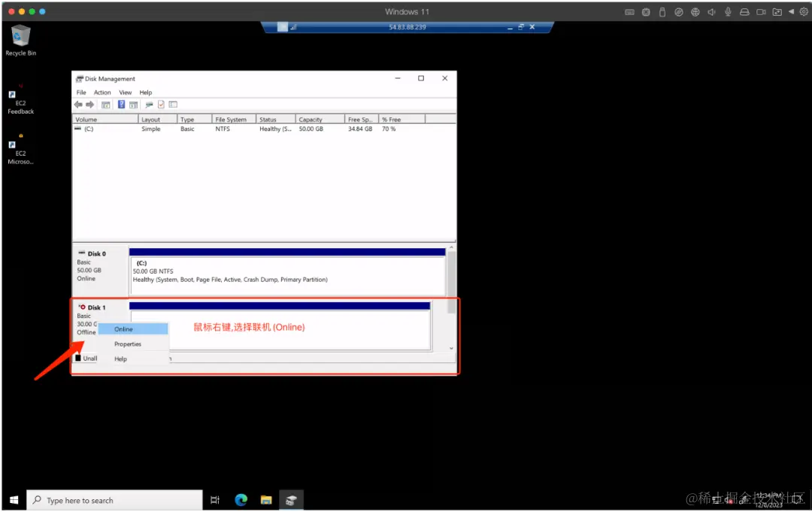
Task: Click in the 'Type here to search' box
Action: (115, 500)
